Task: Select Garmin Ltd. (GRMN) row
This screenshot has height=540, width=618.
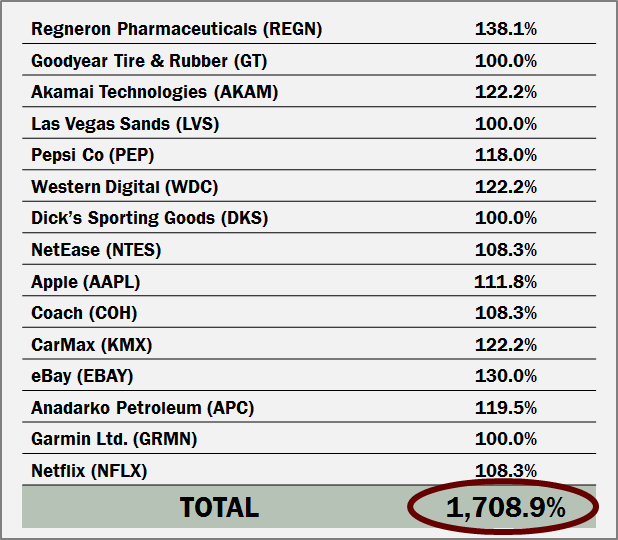Action: pos(114,439)
